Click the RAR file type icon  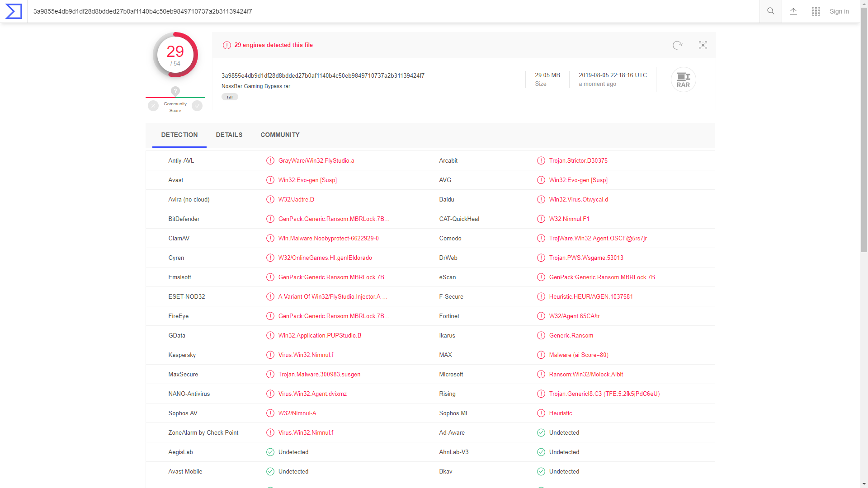click(683, 80)
